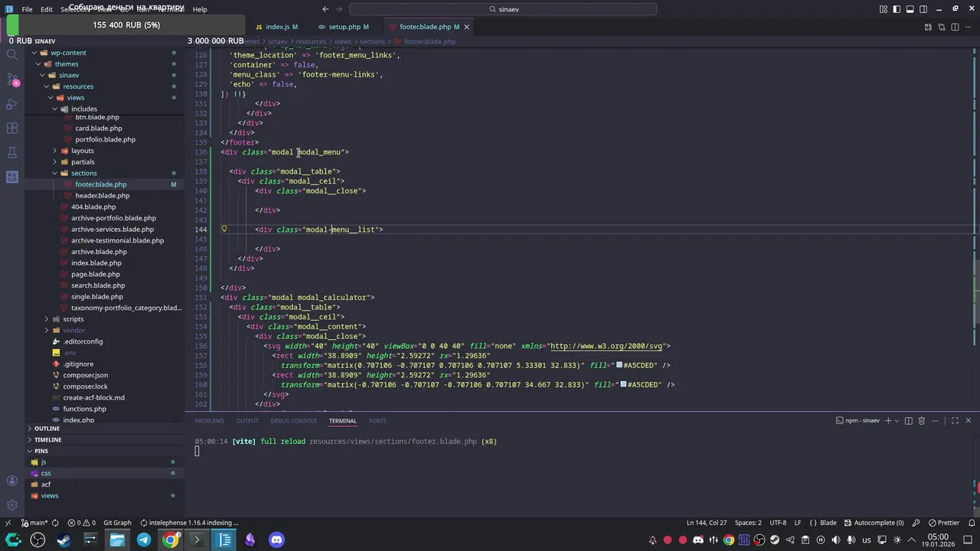Screen dimensions: 980x551
Task: Open the Run and Debug view
Action: (11, 103)
